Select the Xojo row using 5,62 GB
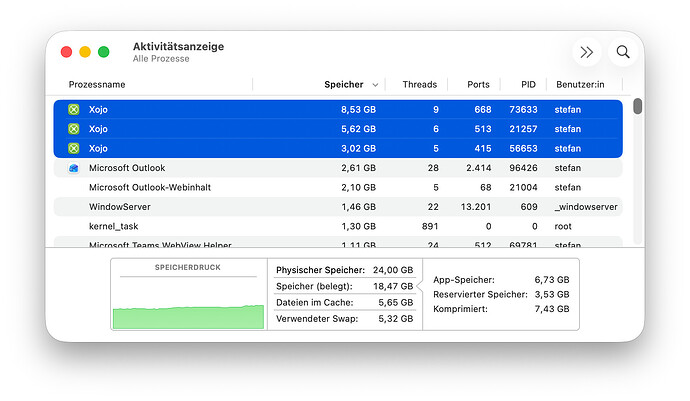The height and width of the screenshot is (401, 690). [x=338, y=129]
